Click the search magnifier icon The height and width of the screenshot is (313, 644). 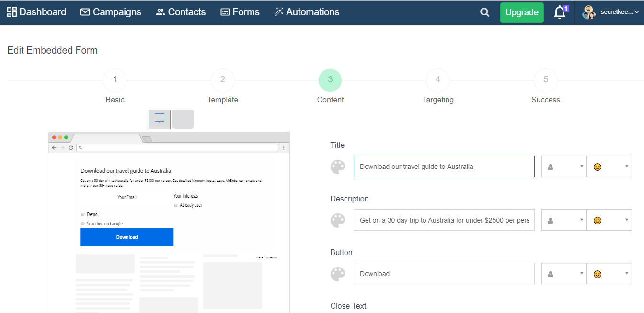pos(484,12)
